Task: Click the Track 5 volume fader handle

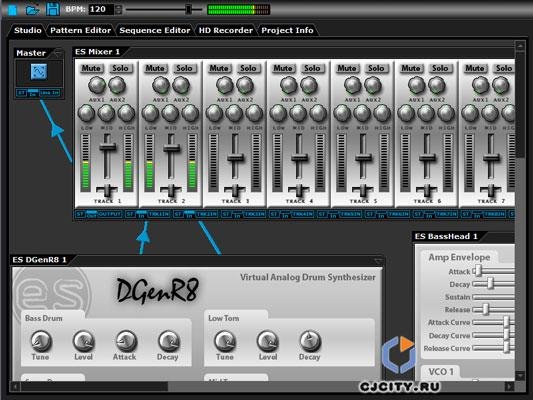Action: 363,157
